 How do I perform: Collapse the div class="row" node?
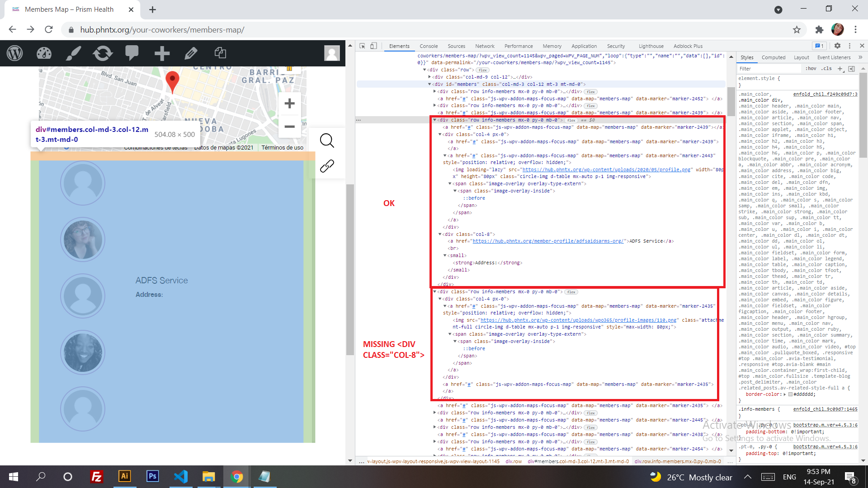425,70
